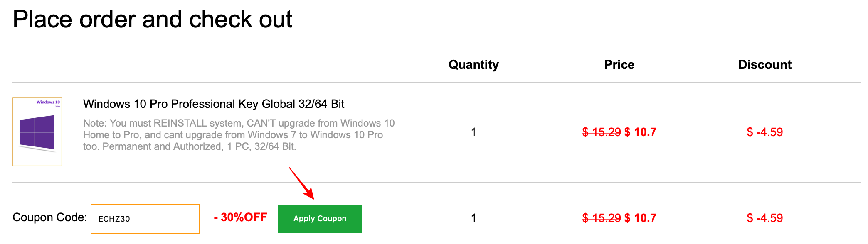Click the $10.7 total in the coupon row
The height and width of the screenshot is (244, 868).
(x=640, y=218)
